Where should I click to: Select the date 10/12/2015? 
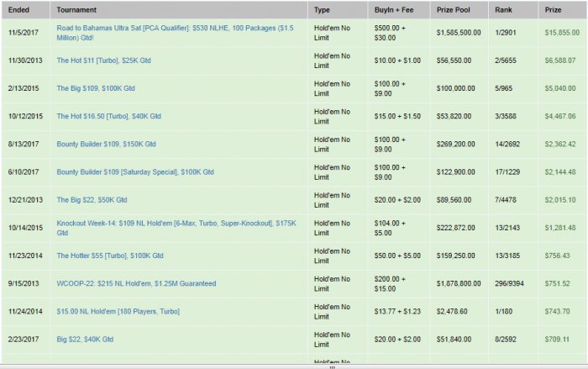click(25, 116)
